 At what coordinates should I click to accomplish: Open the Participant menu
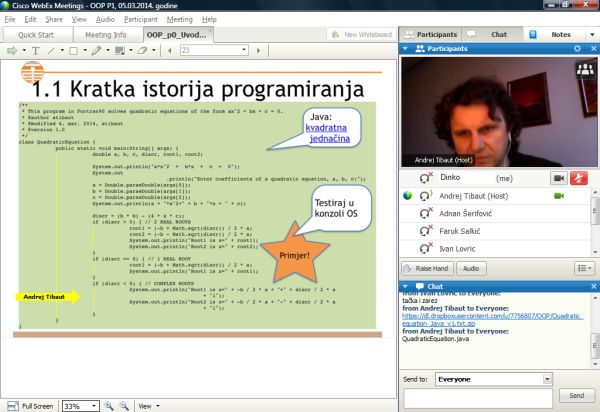pyautogui.click(x=140, y=19)
